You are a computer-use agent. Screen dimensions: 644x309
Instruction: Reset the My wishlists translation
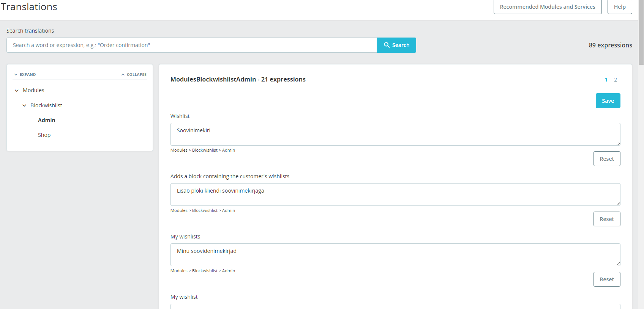(607, 279)
